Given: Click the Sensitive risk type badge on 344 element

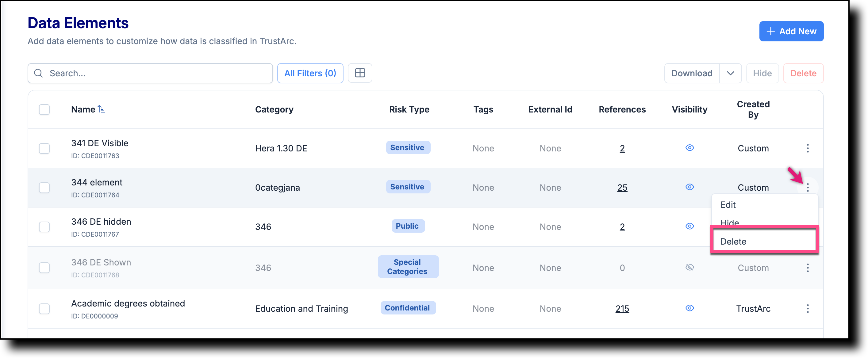Looking at the screenshot, I should coord(408,187).
